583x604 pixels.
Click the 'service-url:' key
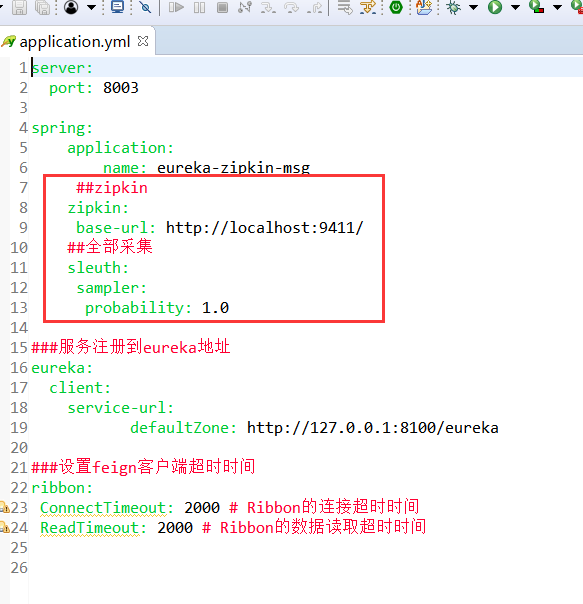121,408
